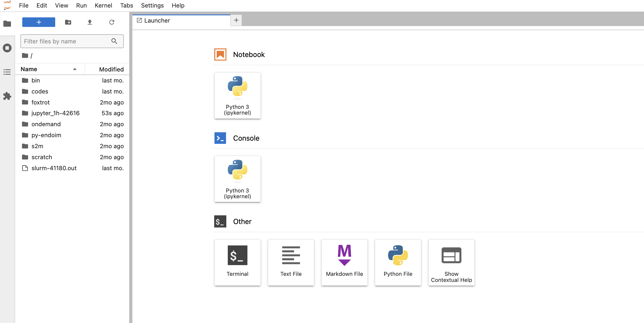Open the Extension Manager puzzle icon

tap(7, 96)
